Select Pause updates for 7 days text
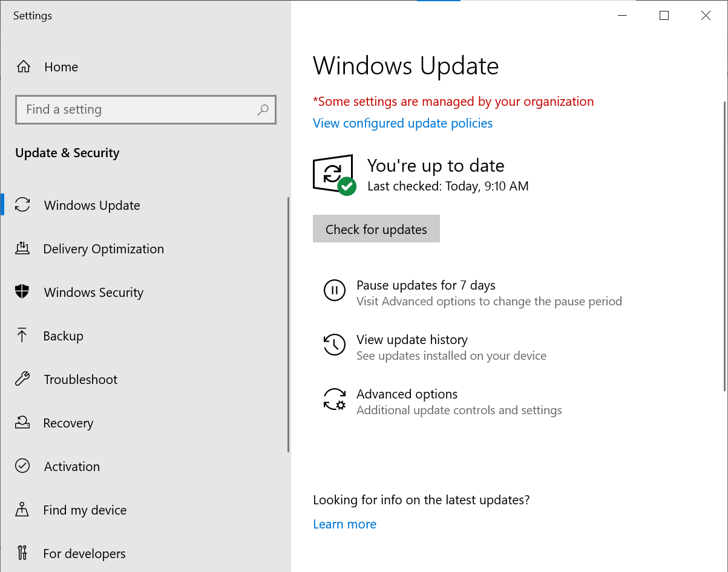 (x=425, y=285)
